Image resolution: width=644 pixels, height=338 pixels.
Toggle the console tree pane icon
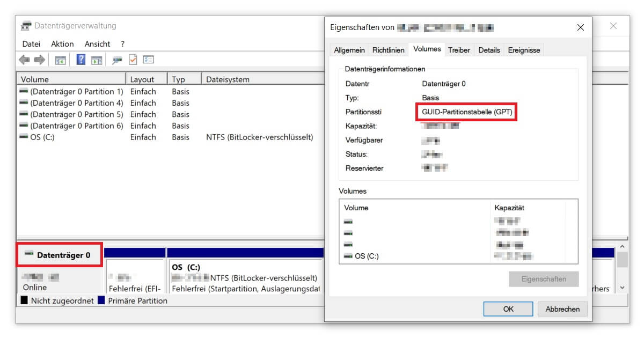[61, 60]
